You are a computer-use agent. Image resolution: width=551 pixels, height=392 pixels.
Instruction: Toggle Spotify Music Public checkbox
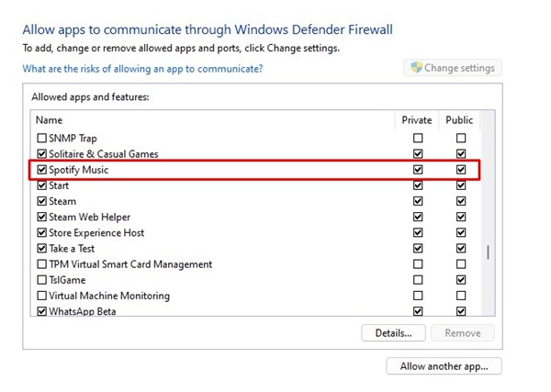tap(461, 170)
